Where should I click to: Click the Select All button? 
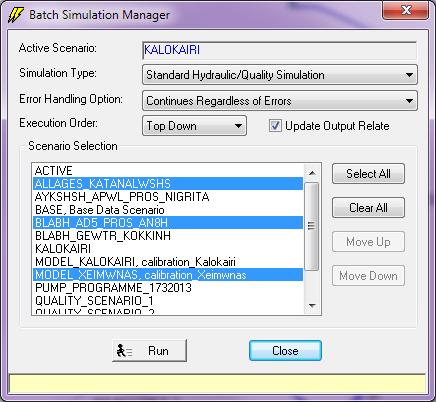pyautogui.click(x=368, y=174)
